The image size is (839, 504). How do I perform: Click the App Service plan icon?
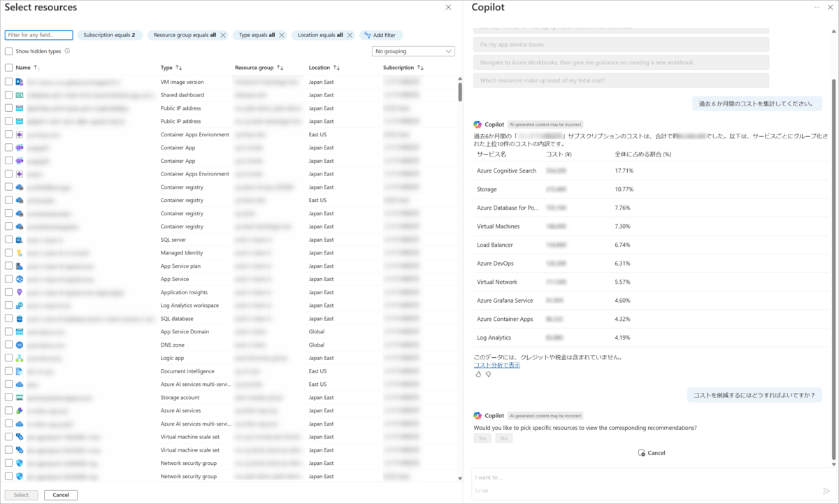[20, 266]
